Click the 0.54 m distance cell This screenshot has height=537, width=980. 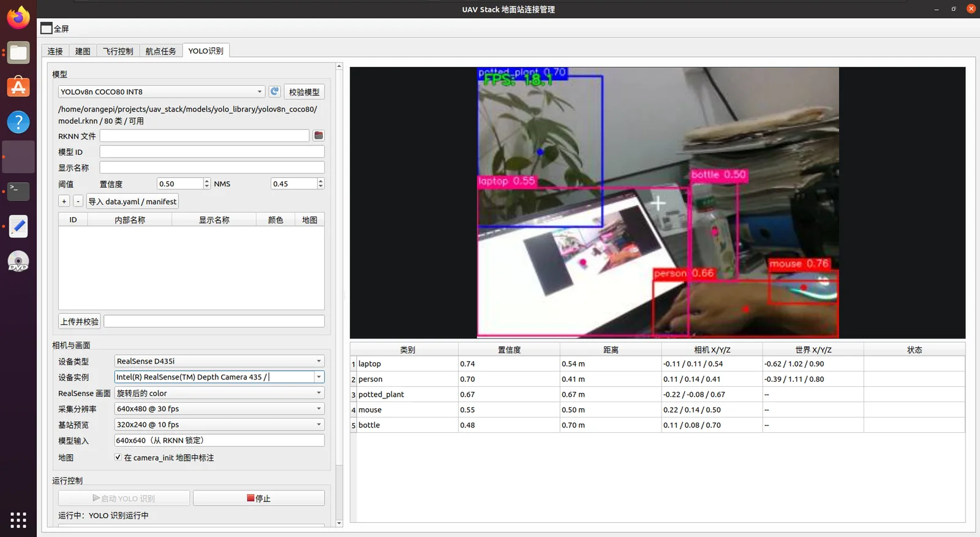(611, 364)
